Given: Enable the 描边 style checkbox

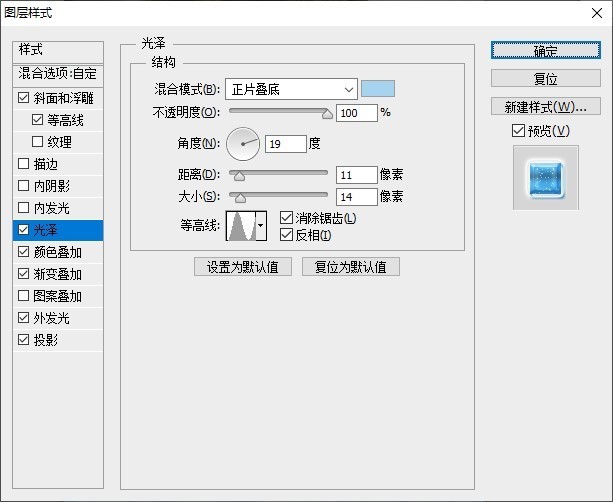Looking at the screenshot, I should 24,164.
